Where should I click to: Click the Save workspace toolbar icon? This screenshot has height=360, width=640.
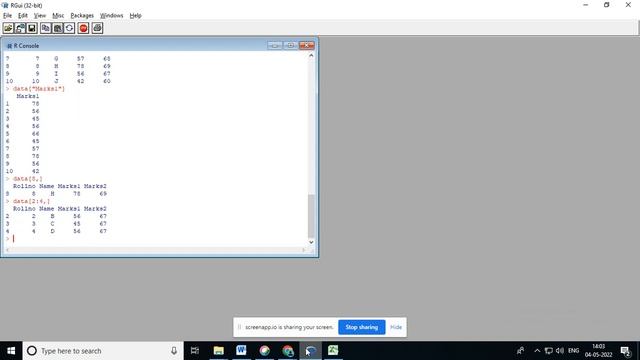(x=32, y=28)
